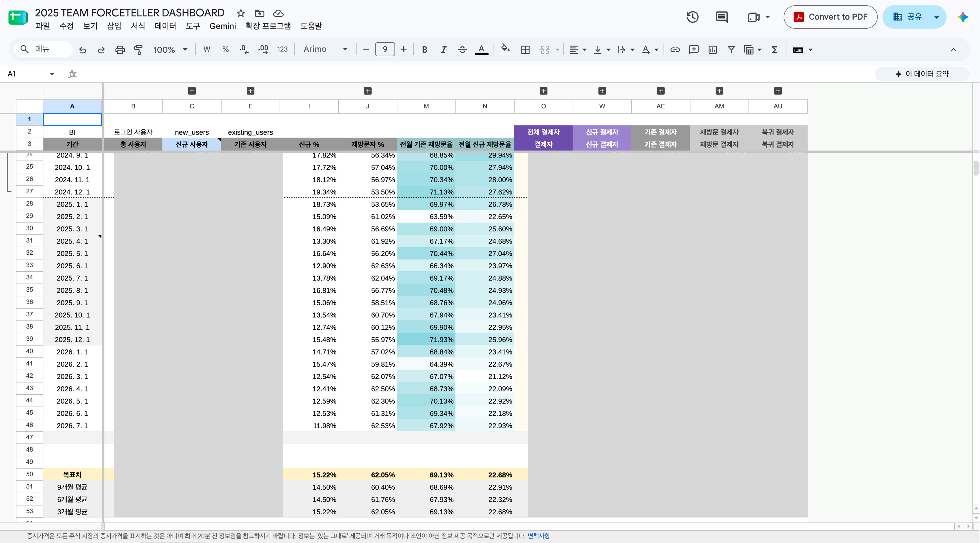
Task: View cloud save status icon
Action: click(278, 13)
